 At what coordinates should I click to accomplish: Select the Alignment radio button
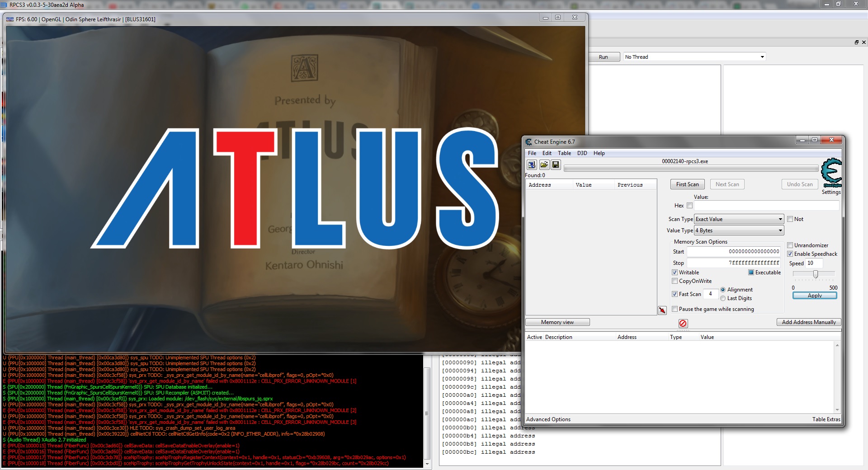723,290
